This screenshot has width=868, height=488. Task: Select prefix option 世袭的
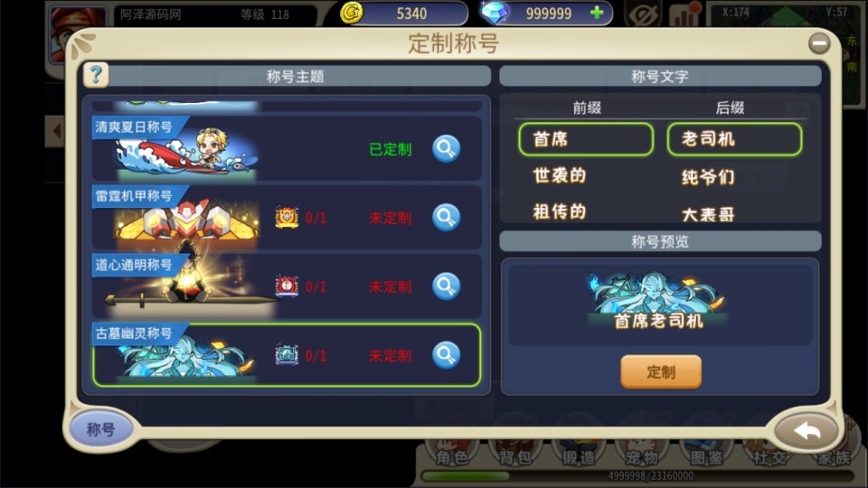point(559,176)
